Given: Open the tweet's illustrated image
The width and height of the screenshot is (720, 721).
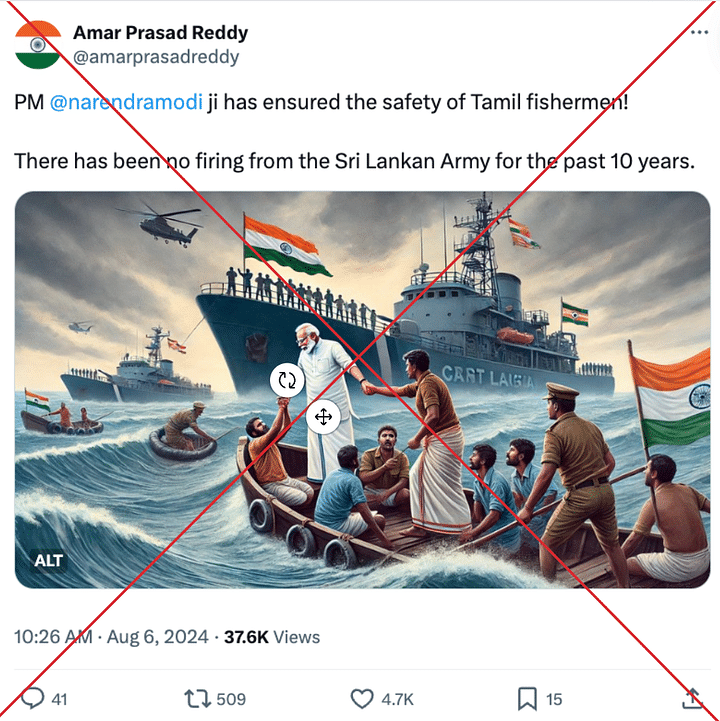Looking at the screenshot, I should click(x=362, y=389).
